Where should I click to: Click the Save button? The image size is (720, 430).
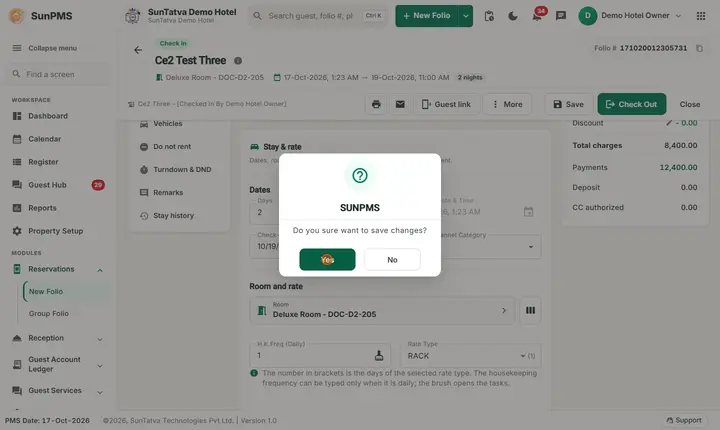pos(568,104)
